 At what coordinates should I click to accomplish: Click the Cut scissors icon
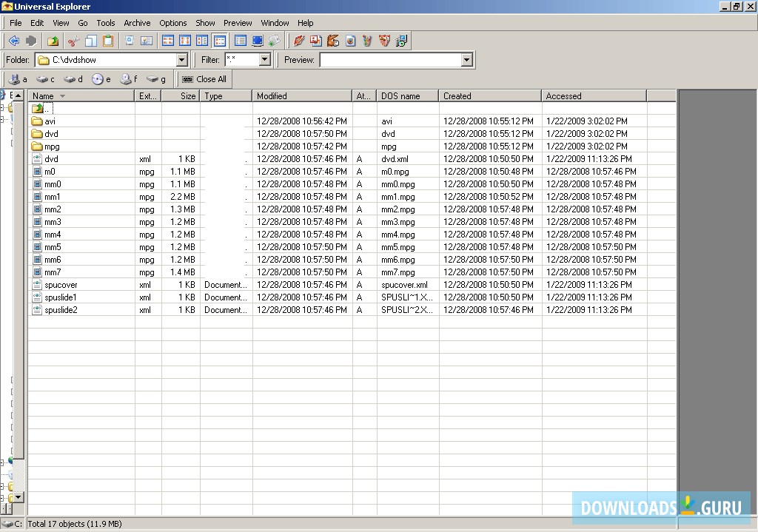pyautogui.click(x=73, y=41)
